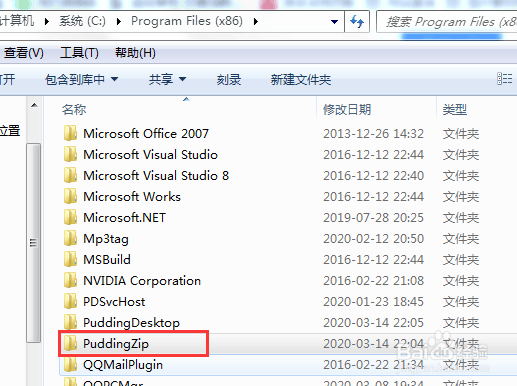Click 文件夹 type of Mp3tag row
Image resolution: width=517 pixels, height=386 pixels.
[x=461, y=239]
